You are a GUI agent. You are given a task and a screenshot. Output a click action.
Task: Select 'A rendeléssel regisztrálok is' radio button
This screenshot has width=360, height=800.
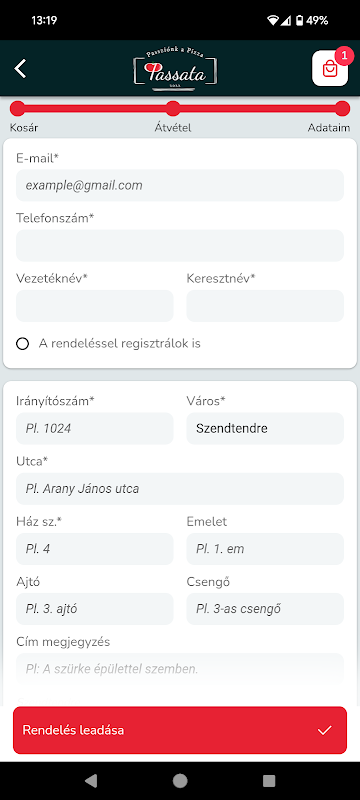pyautogui.click(x=22, y=344)
